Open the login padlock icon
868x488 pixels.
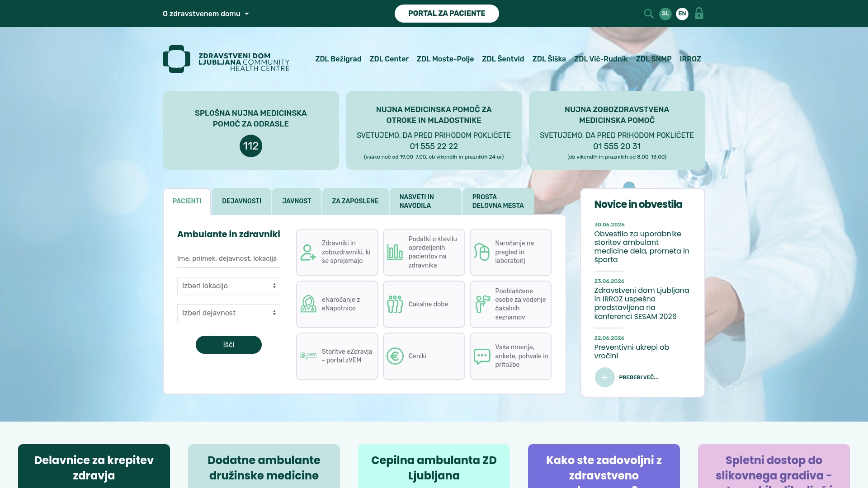tap(699, 14)
